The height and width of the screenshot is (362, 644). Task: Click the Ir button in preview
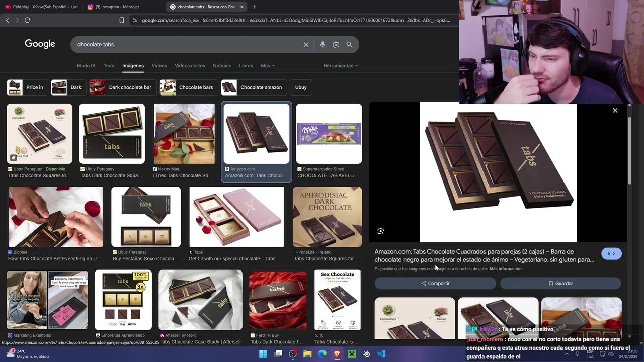click(611, 254)
